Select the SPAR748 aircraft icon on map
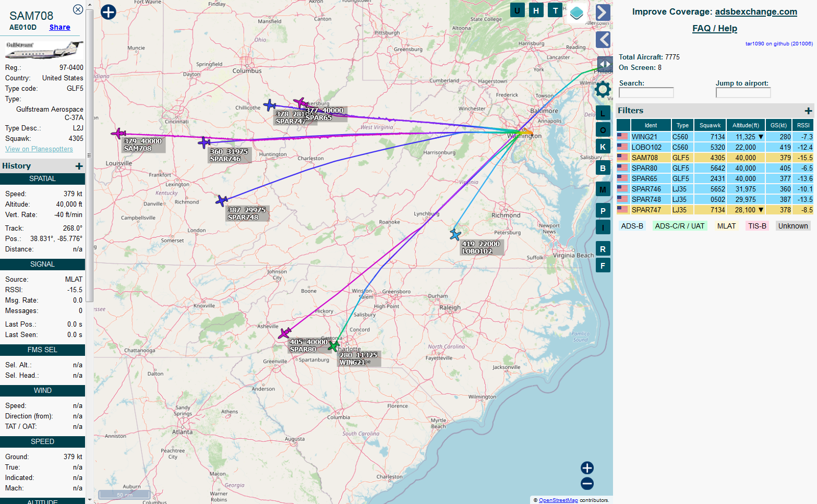 (x=222, y=200)
